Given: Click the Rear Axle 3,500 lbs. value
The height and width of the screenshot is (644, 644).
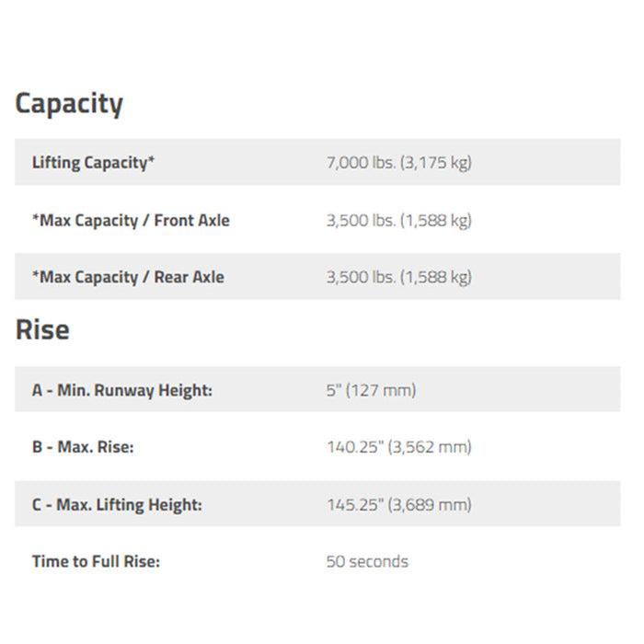Looking at the screenshot, I should point(398,277).
